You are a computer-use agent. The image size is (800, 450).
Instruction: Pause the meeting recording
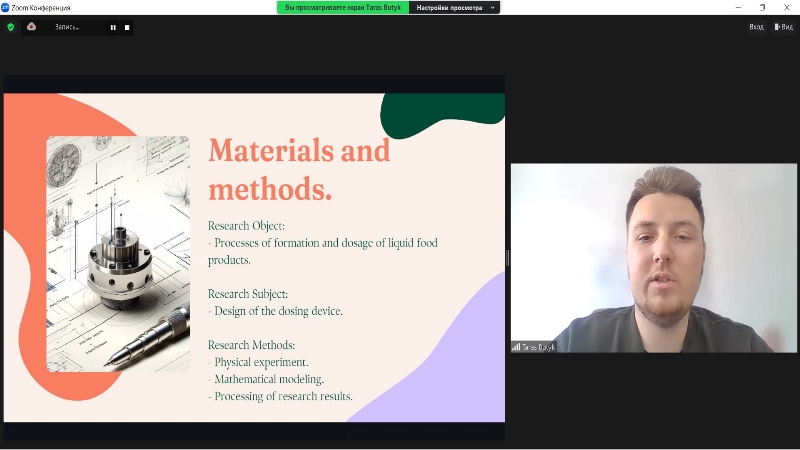tap(113, 28)
